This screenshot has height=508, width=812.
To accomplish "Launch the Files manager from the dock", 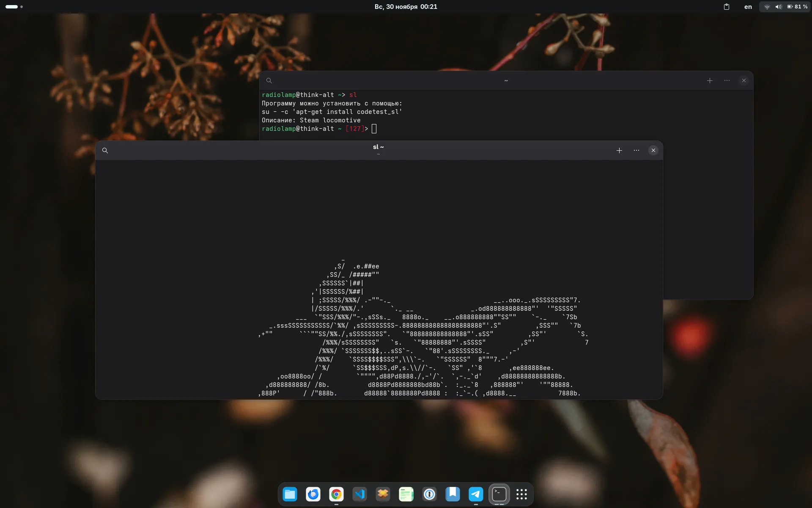I will click(x=290, y=494).
